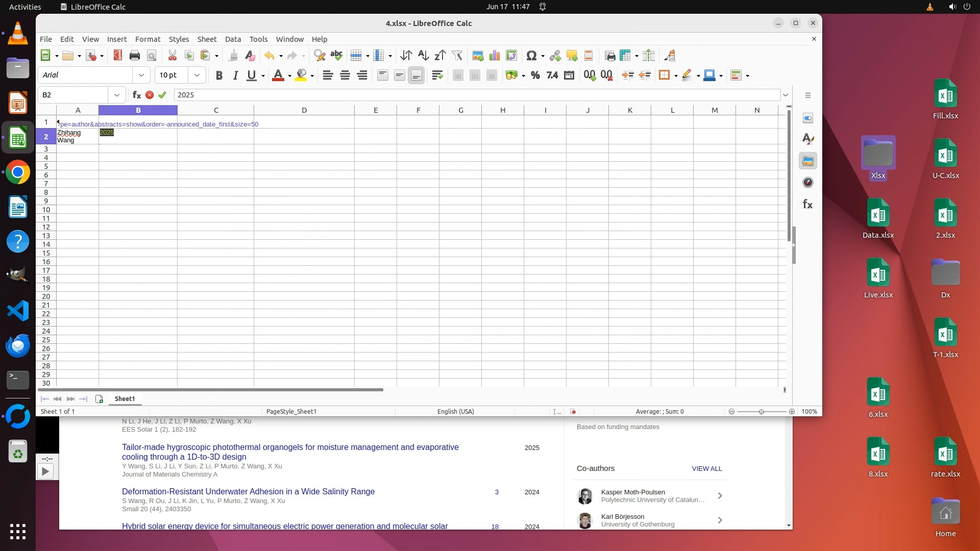Open the Function Wizard fx icon
The image size is (980, 551).
(136, 95)
